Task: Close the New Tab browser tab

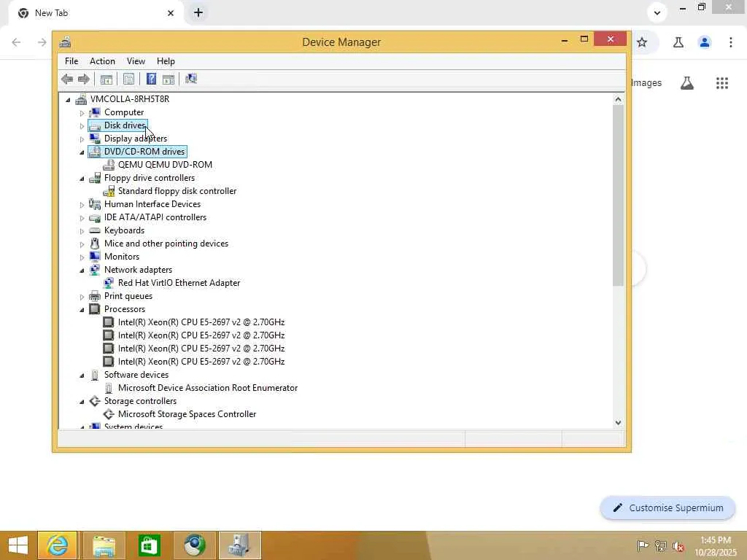Action: point(171,13)
